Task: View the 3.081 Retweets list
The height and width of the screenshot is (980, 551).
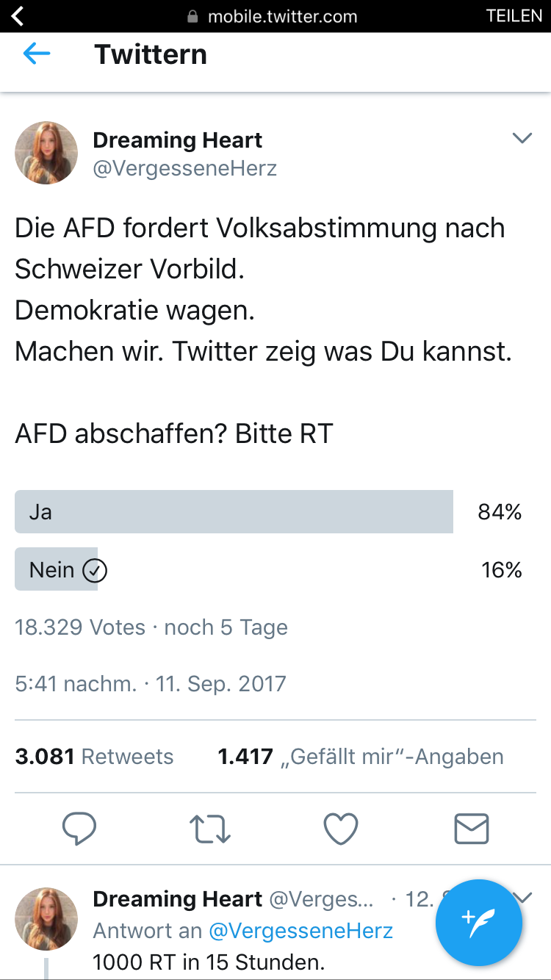Action: coord(94,757)
